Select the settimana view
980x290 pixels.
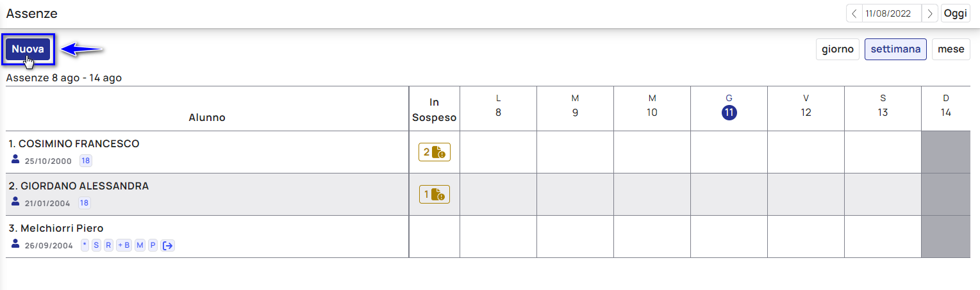pyautogui.click(x=895, y=49)
